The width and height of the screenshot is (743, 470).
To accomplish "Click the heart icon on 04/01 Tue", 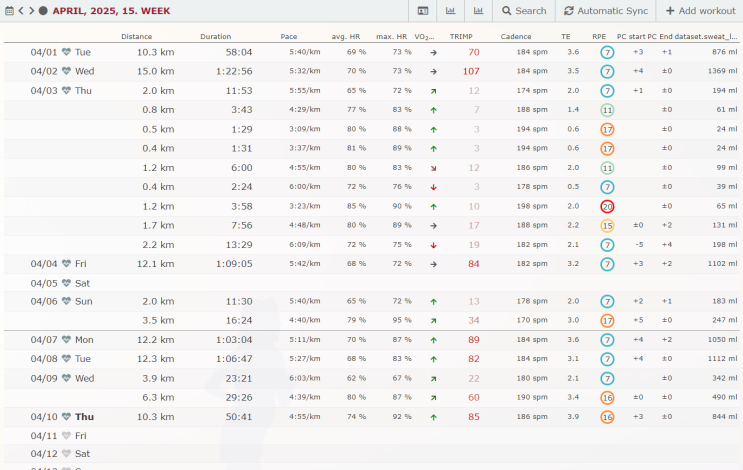I will [66, 52].
